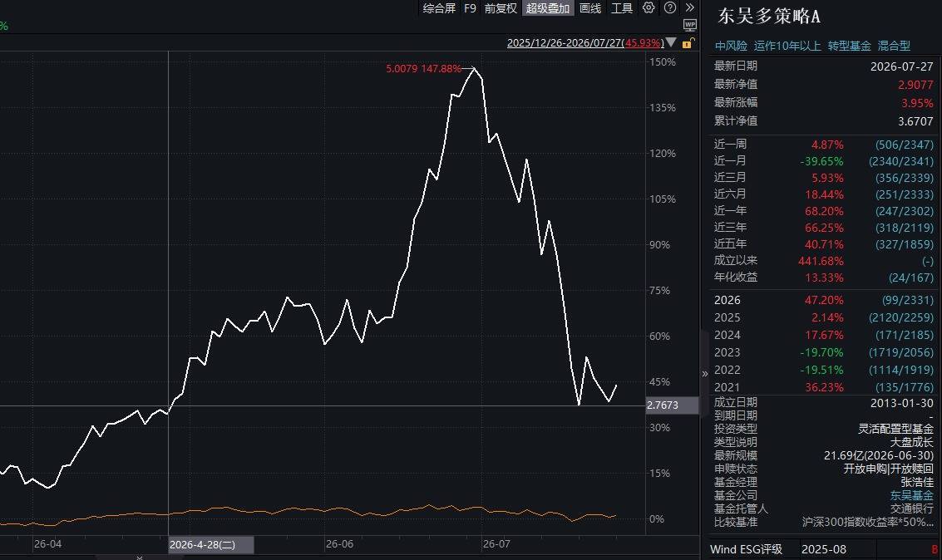Toggle the 超级叠加 overlay button
942x560 pixels.
(547, 8)
